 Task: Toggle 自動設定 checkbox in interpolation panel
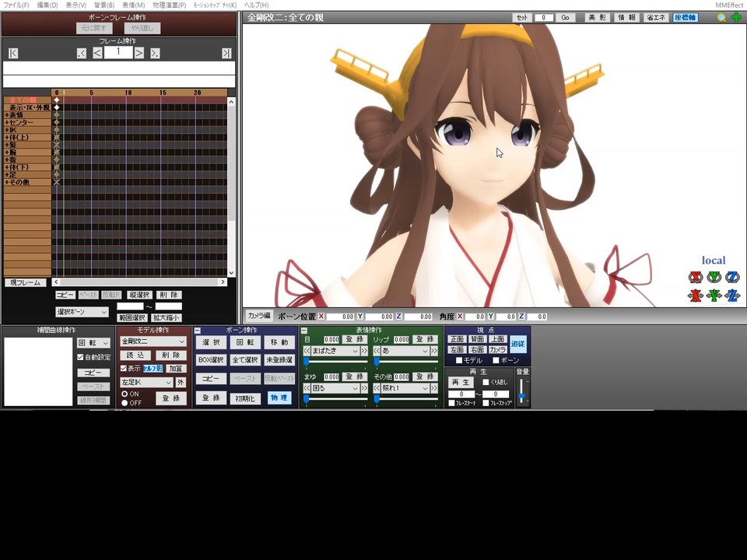click(80, 357)
